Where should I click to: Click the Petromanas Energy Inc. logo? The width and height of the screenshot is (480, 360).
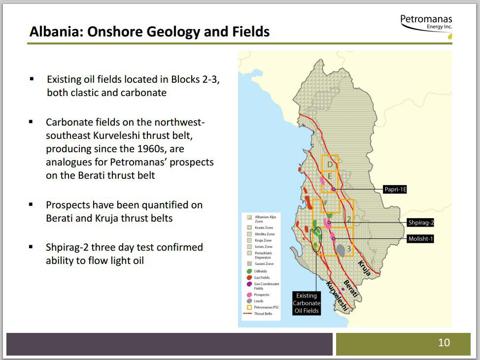coord(426,23)
